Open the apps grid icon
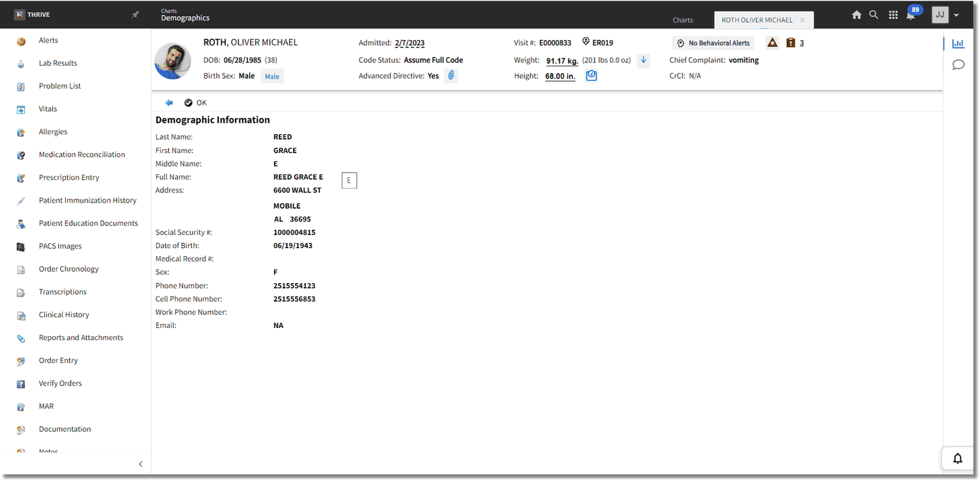 893,15
